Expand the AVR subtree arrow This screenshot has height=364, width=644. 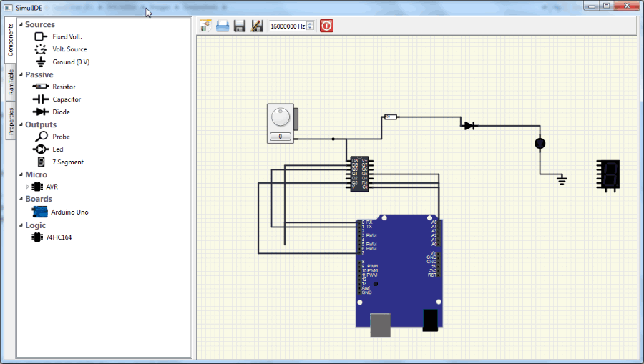pyautogui.click(x=27, y=187)
